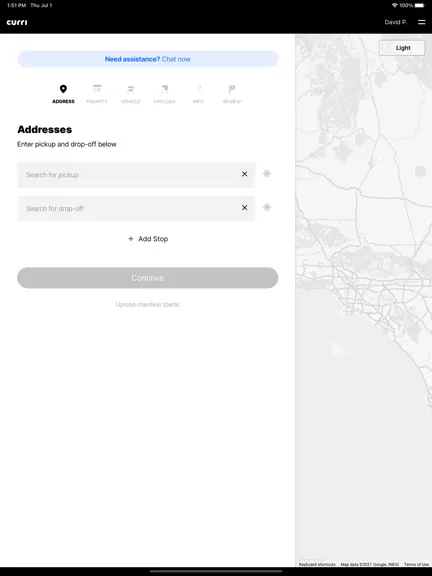The height and width of the screenshot is (576, 432).
Task: Use current location for drop-off
Action: click(x=267, y=207)
